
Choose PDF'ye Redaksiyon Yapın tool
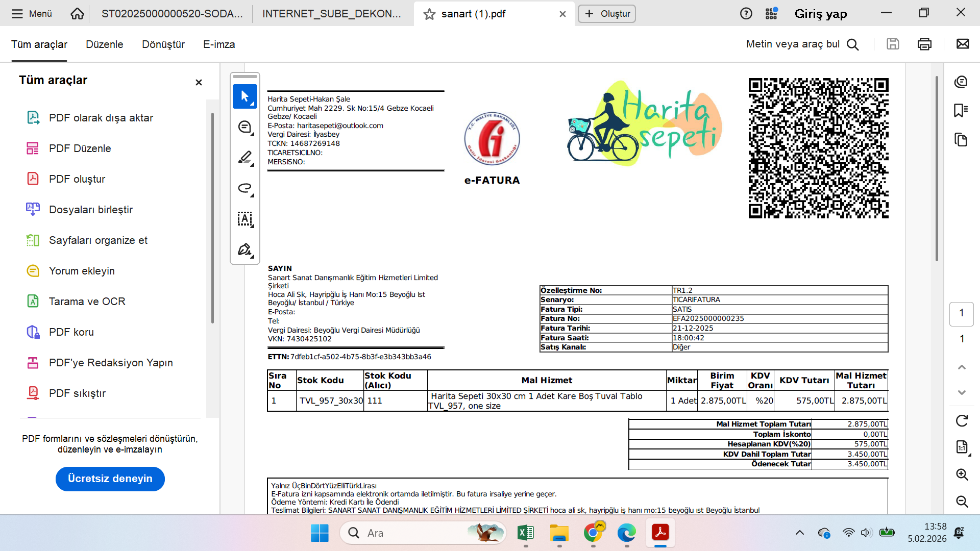tap(110, 363)
